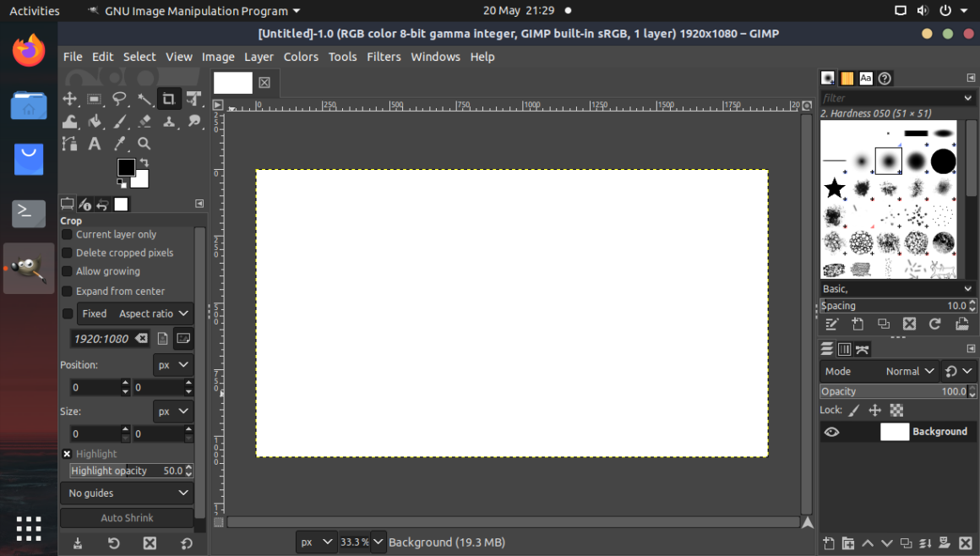The image size is (980, 556).
Task: Check Delete cropped pixels
Action: (66, 253)
